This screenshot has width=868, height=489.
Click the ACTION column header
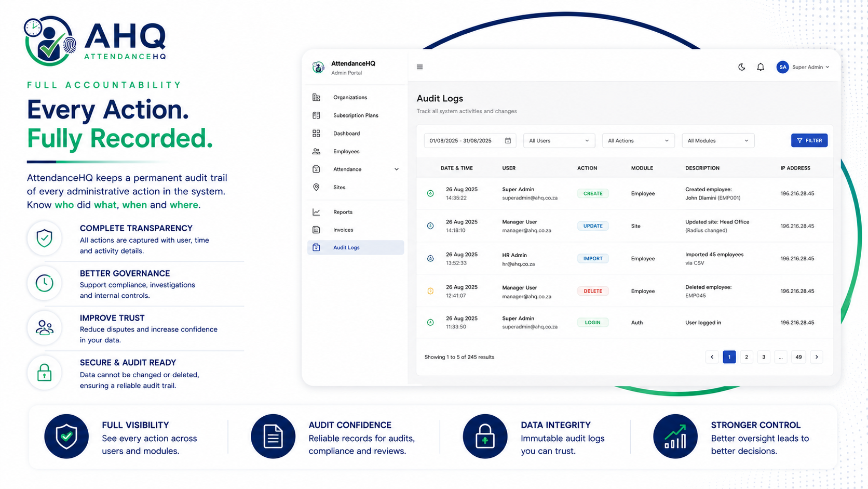point(587,168)
